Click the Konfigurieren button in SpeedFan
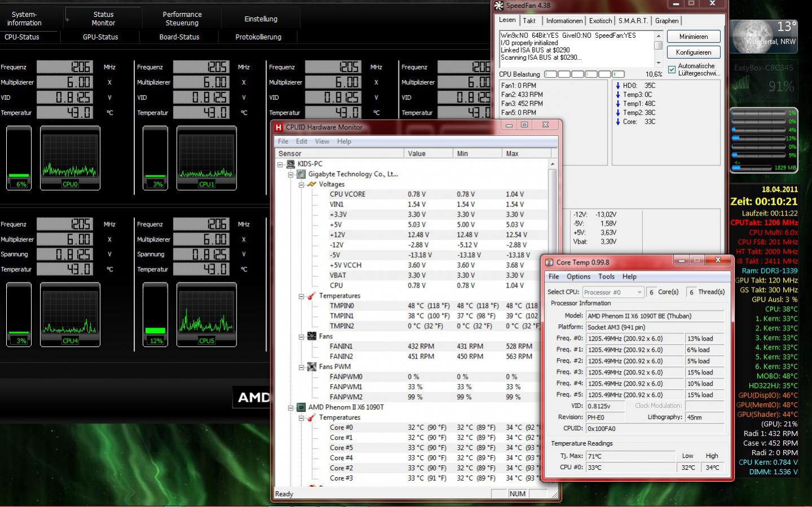Image resolution: width=812 pixels, height=507 pixels. click(x=694, y=52)
